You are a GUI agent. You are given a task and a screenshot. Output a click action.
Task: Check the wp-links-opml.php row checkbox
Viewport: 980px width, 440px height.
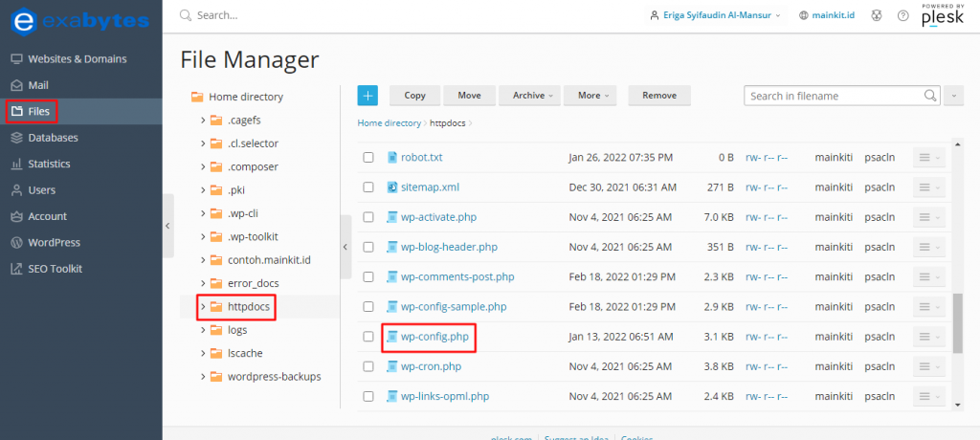368,396
